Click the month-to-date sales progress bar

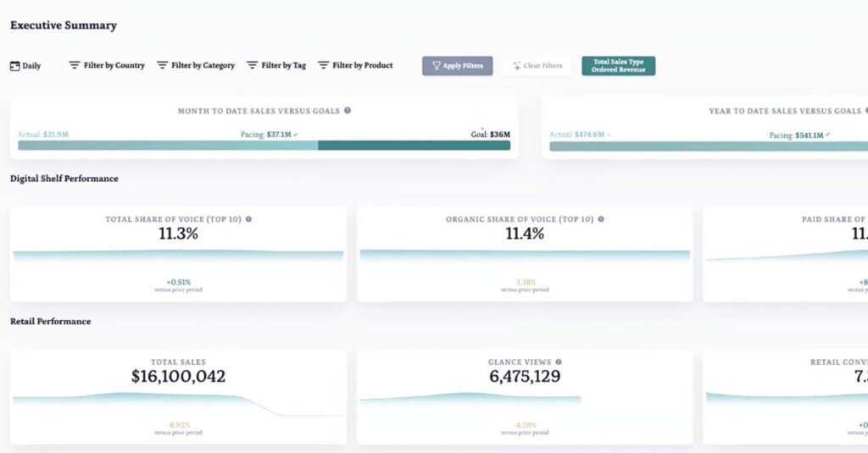point(264,146)
